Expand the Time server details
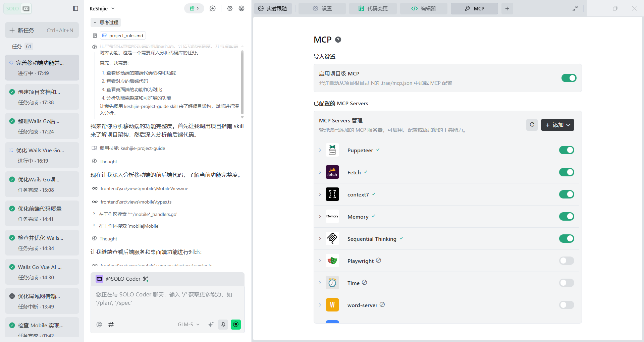644x342 pixels. (320, 283)
